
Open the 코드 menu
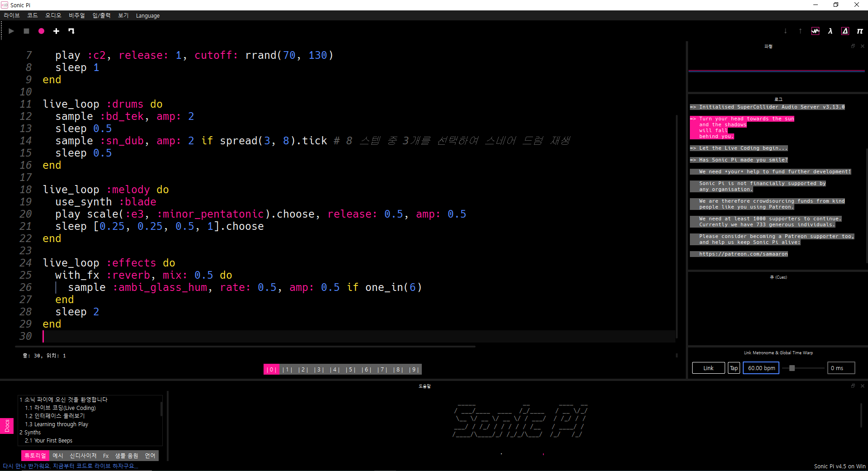[x=33, y=15]
